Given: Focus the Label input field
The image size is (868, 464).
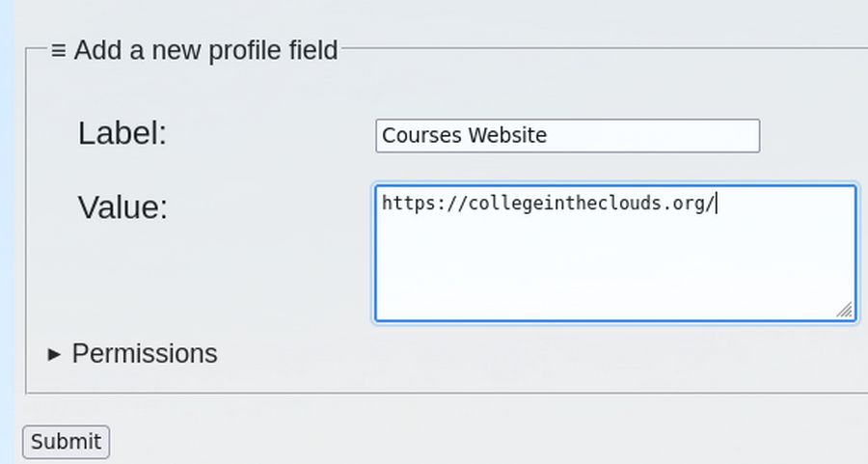Looking at the screenshot, I should [x=567, y=136].
